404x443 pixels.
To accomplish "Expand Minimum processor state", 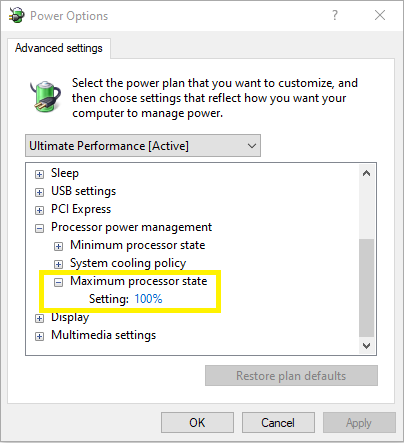I will pos(58,246).
